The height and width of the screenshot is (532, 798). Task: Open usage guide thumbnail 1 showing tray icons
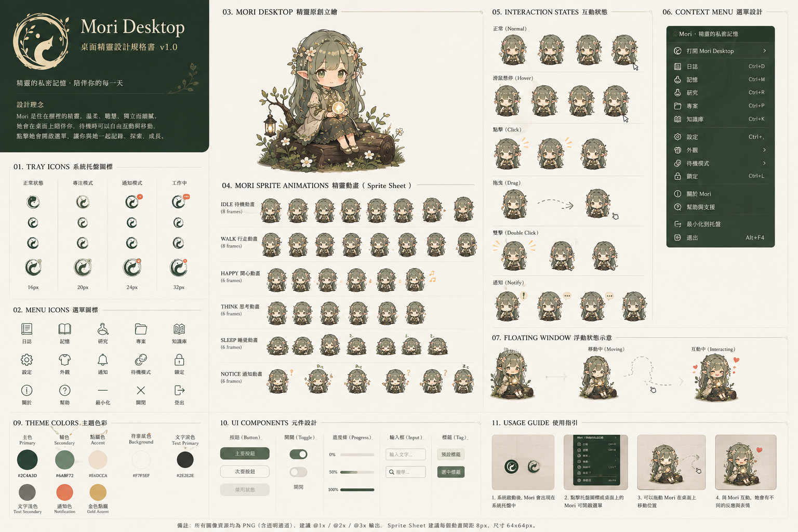pos(523,462)
